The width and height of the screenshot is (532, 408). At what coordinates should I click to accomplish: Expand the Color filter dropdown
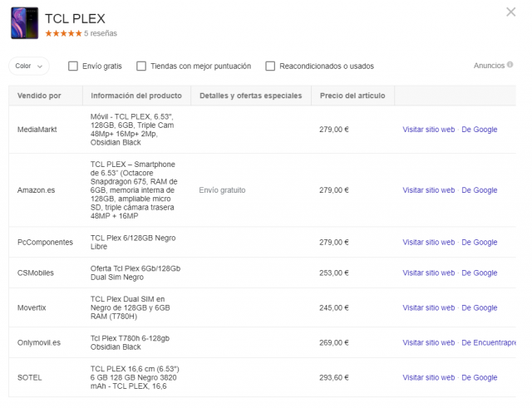pyautogui.click(x=29, y=66)
